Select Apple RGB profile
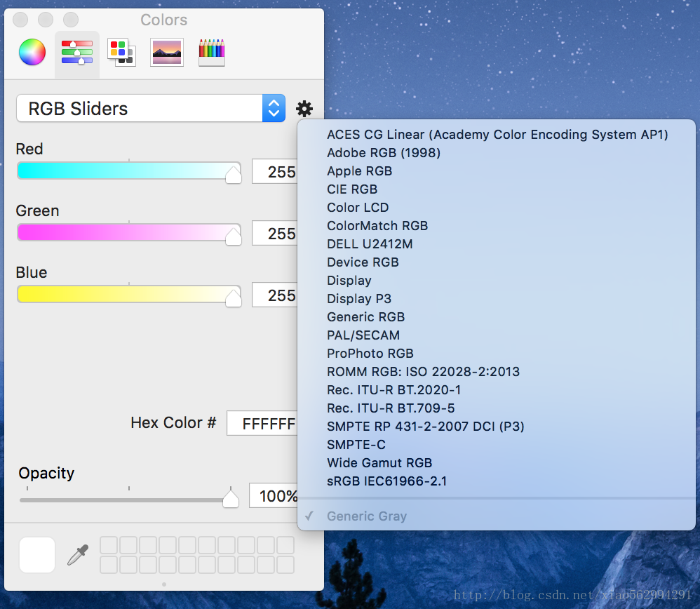Viewport: 700px width, 609px height. [497, 171]
